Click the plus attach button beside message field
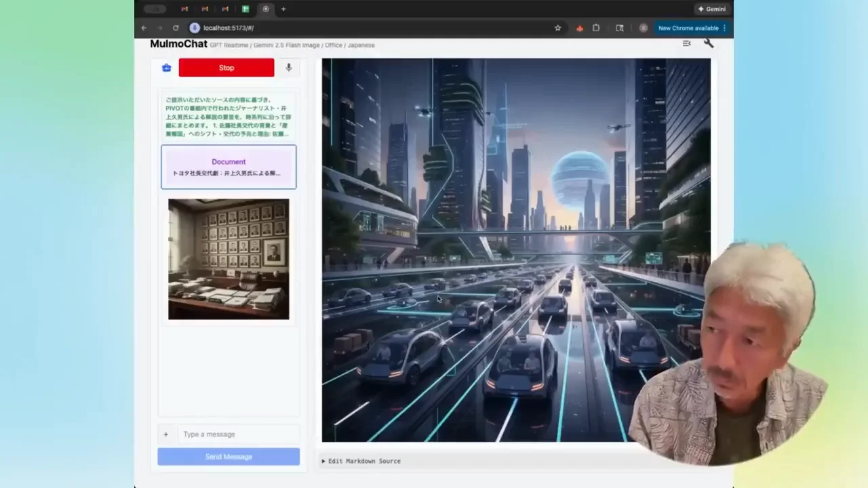Image resolution: width=868 pixels, height=488 pixels. point(165,434)
